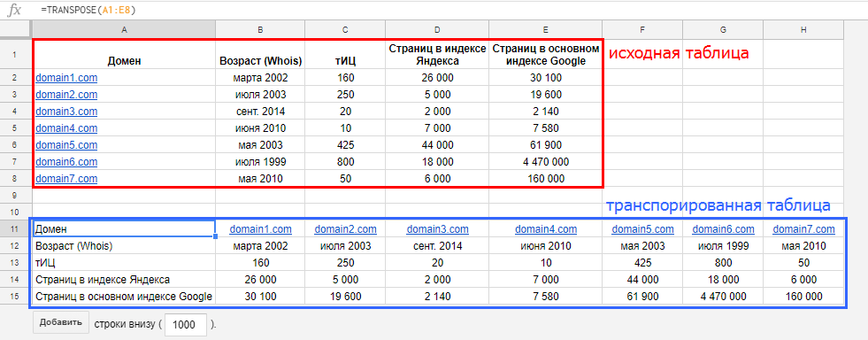Select column A header

[x=124, y=29]
